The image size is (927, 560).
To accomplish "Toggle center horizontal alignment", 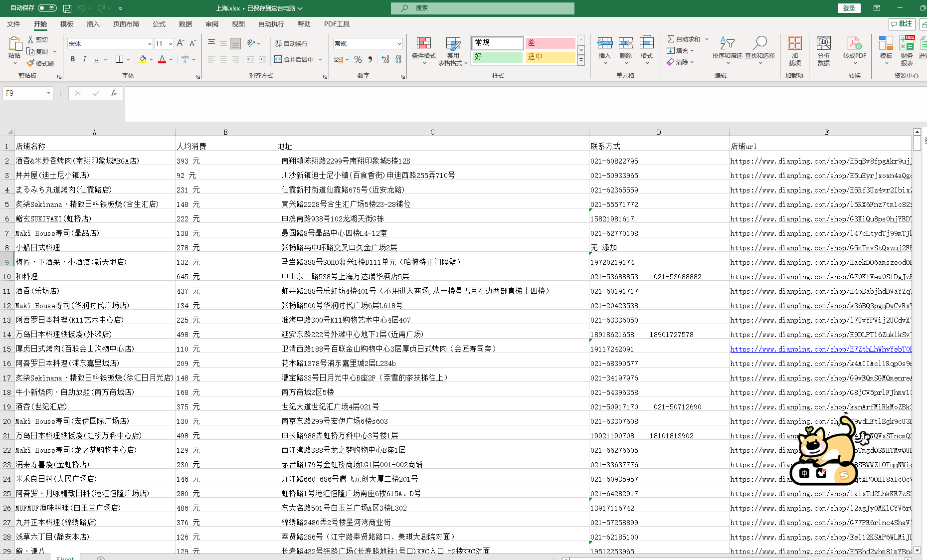I will (x=223, y=59).
